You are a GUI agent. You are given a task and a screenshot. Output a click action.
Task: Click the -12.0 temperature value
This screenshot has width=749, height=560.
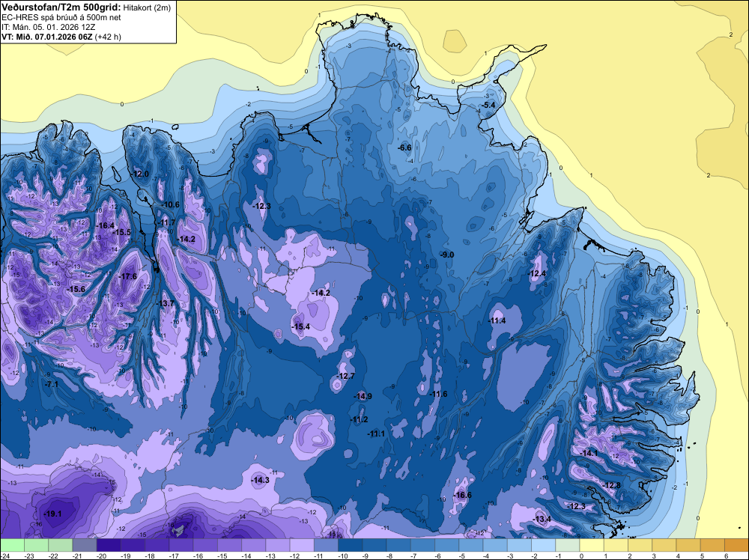140,174
